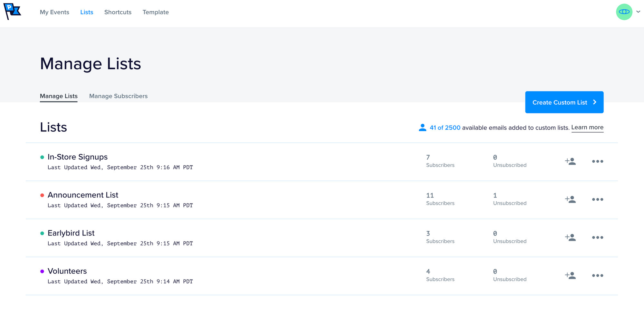This screenshot has height=314, width=644.
Task: Add subscriber to Volunteers list
Action: (570, 275)
